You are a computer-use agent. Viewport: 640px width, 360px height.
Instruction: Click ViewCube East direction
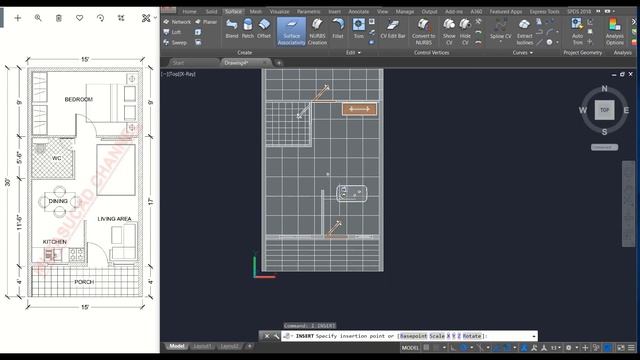pyautogui.click(x=626, y=110)
